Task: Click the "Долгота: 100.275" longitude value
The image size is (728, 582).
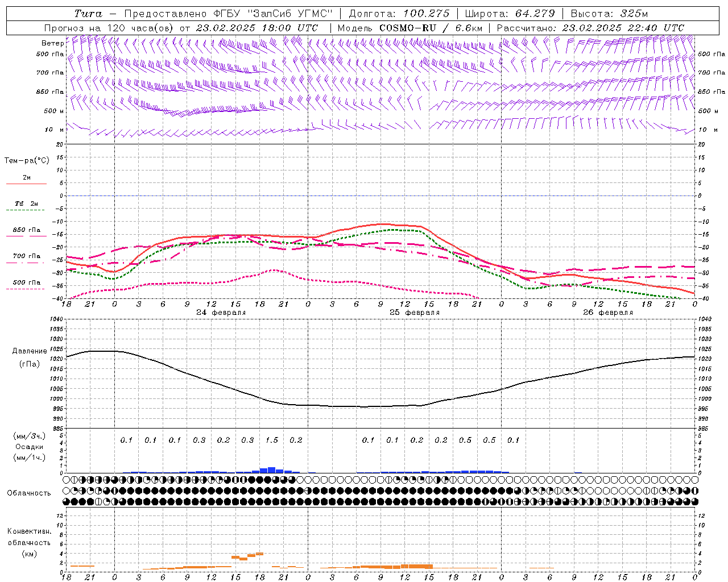Action: [x=399, y=14]
